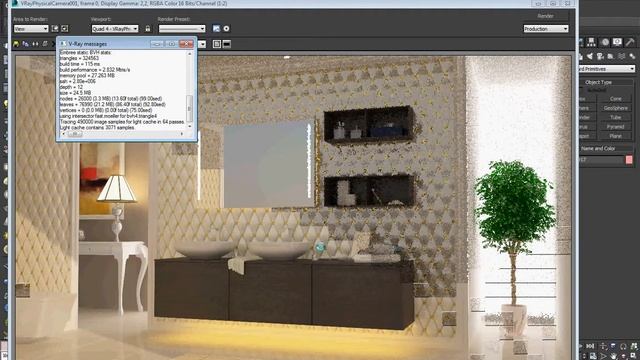Click the Cone primitive button

tap(616, 99)
